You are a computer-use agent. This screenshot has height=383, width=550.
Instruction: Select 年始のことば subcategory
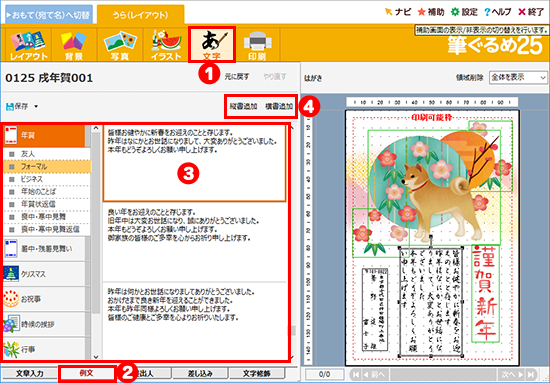point(47,192)
